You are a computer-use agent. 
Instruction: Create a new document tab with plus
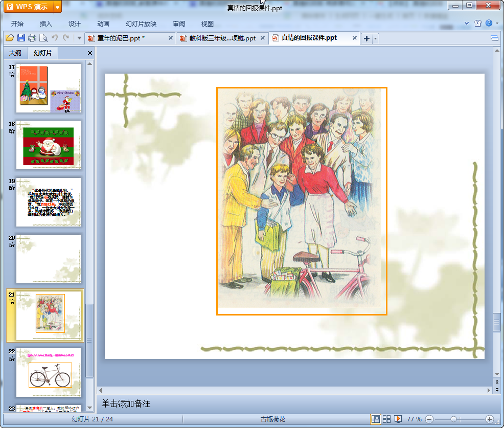tap(366, 38)
